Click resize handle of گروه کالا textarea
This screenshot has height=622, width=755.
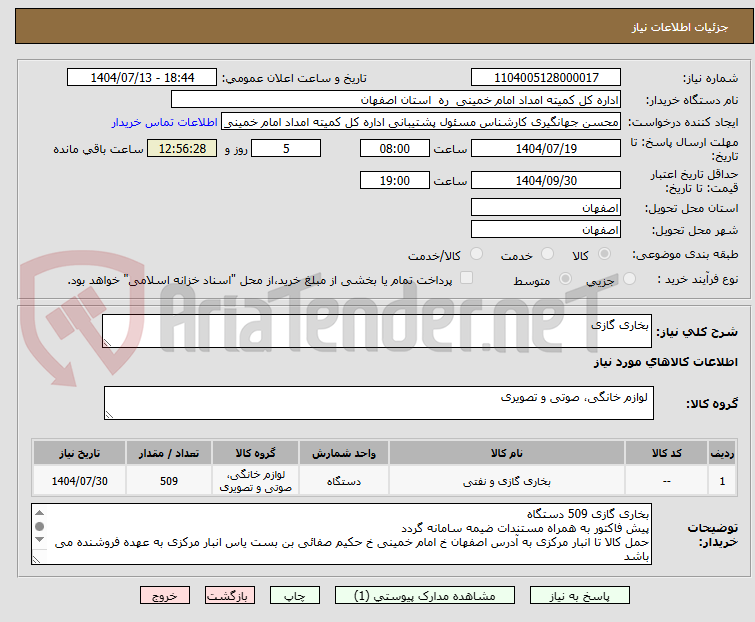click(109, 415)
